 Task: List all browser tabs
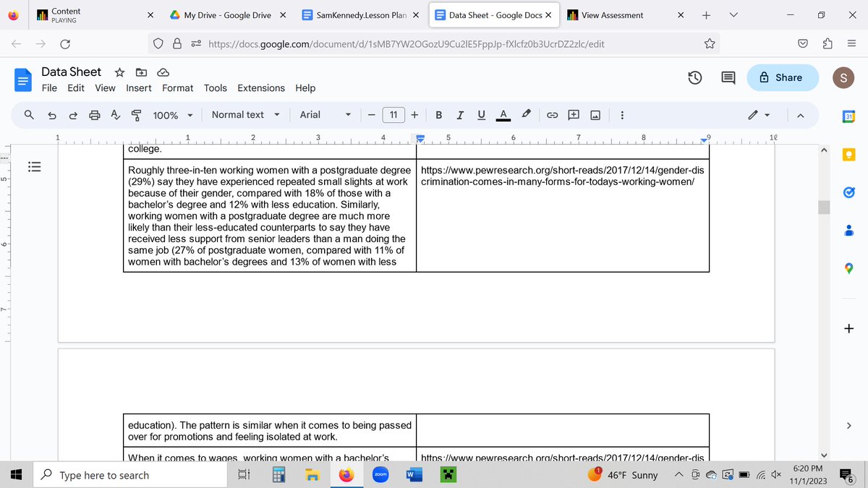click(734, 15)
